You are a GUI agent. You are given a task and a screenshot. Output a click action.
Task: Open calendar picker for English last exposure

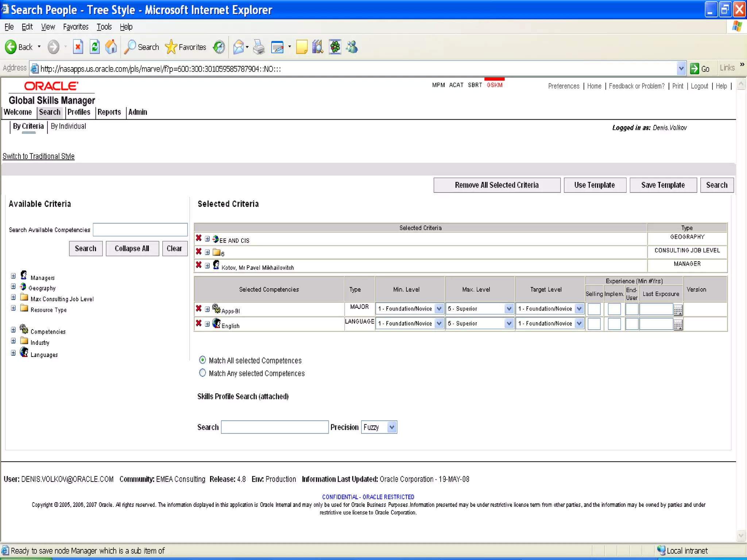click(x=678, y=325)
